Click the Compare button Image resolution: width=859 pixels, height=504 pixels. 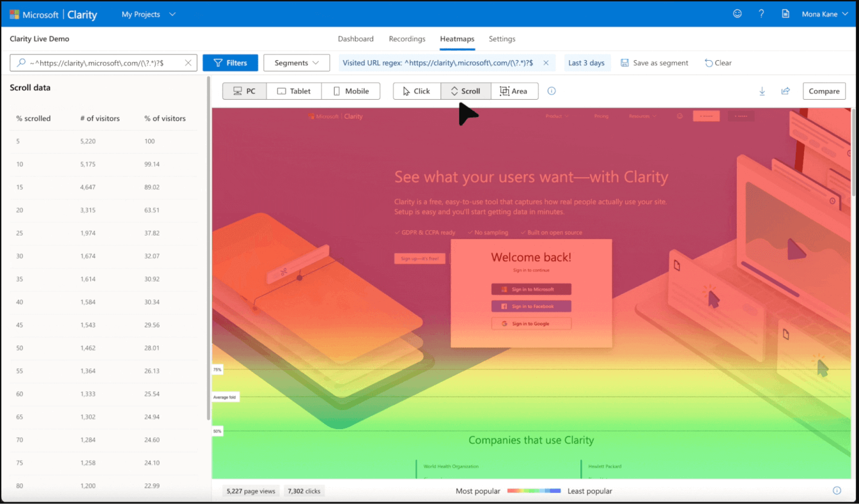tap(824, 91)
